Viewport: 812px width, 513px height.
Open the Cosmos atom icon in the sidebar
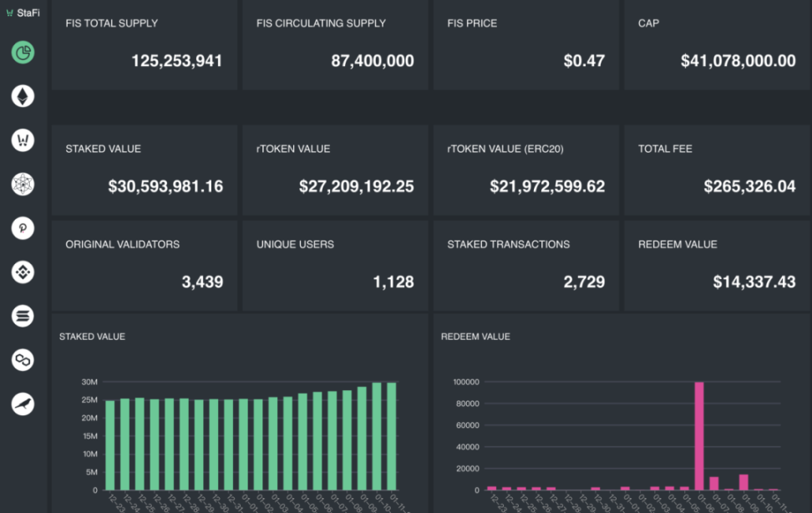(x=23, y=184)
